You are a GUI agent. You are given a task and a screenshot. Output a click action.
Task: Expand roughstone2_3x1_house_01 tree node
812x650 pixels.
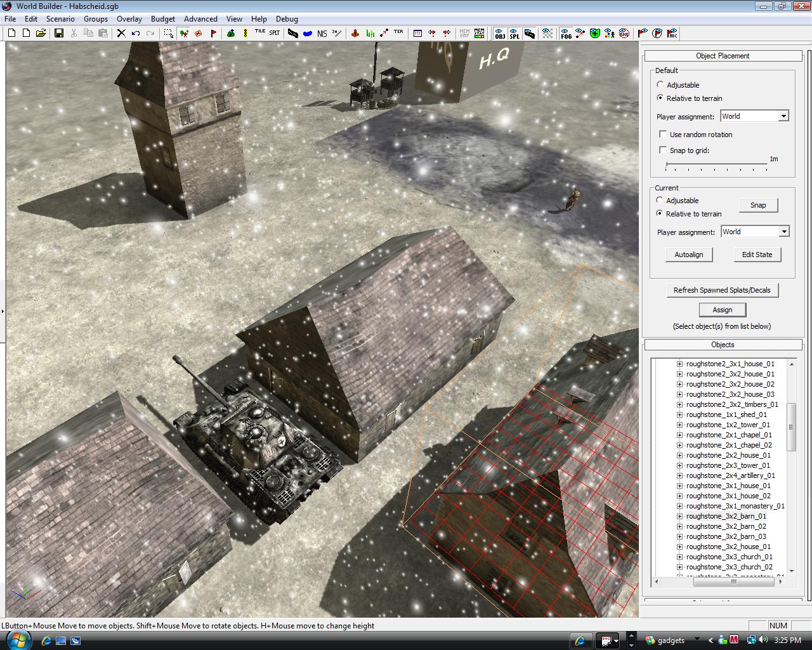pos(679,364)
